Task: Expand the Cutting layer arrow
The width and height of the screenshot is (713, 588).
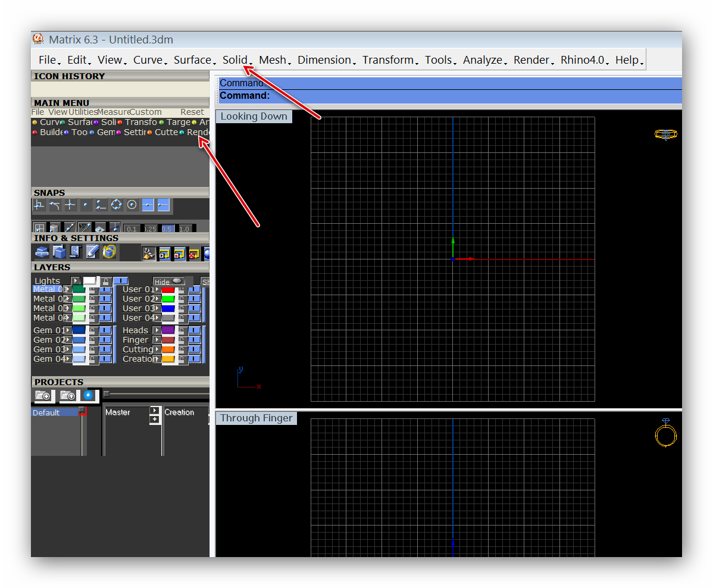Action: pyautogui.click(x=157, y=349)
